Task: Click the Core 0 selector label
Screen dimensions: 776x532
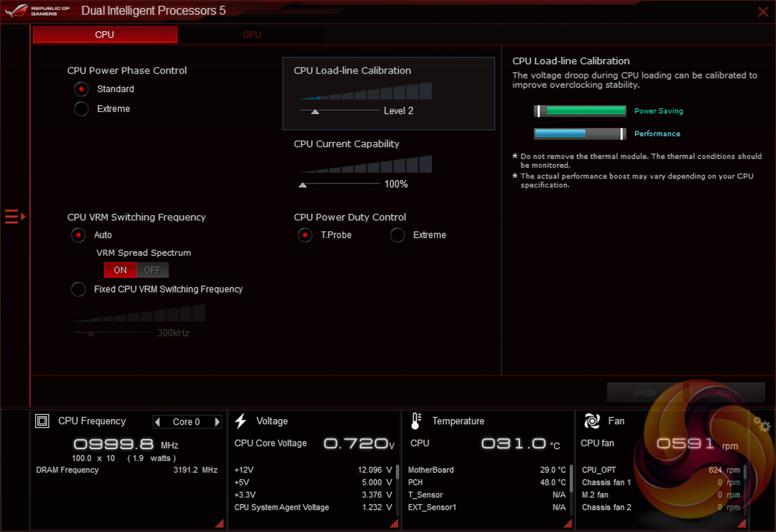Action: tap(186, 422)
